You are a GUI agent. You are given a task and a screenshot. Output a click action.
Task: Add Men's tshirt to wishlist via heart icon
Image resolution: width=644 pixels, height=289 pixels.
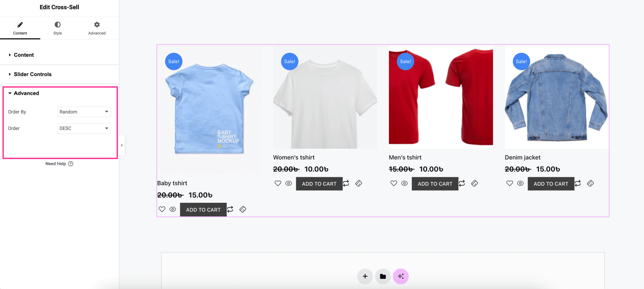click(x=393, y=183)
